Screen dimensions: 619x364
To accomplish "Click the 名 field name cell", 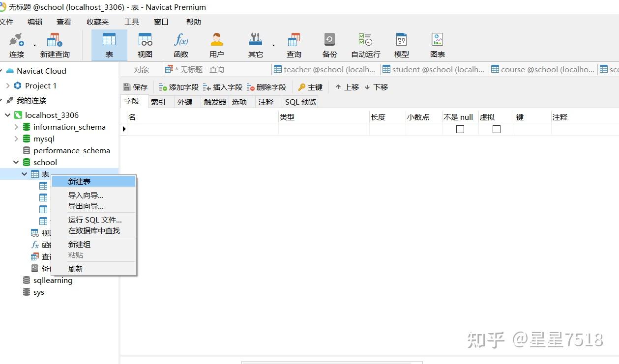I will 203,129.
